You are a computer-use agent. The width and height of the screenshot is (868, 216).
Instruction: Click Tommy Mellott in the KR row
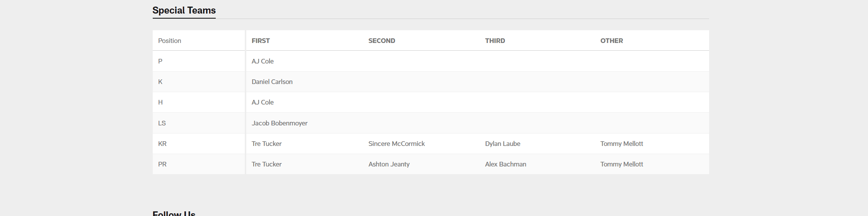pyautogui.click(x=621, y=144)
